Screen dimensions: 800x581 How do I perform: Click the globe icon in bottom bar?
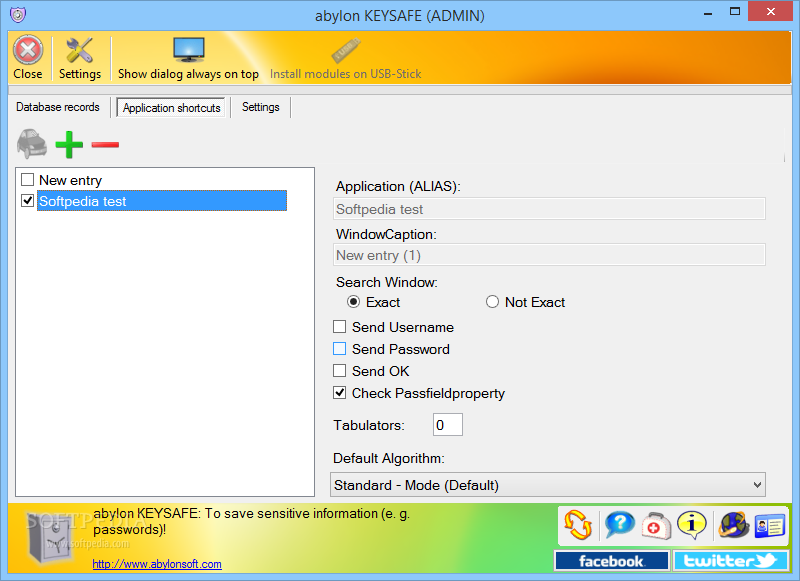pos(733,525)
